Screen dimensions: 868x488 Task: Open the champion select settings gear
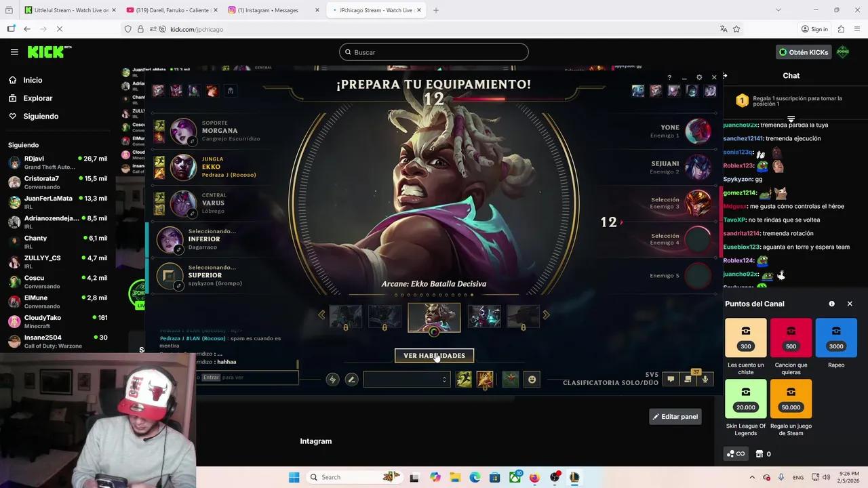pos(699,77)
